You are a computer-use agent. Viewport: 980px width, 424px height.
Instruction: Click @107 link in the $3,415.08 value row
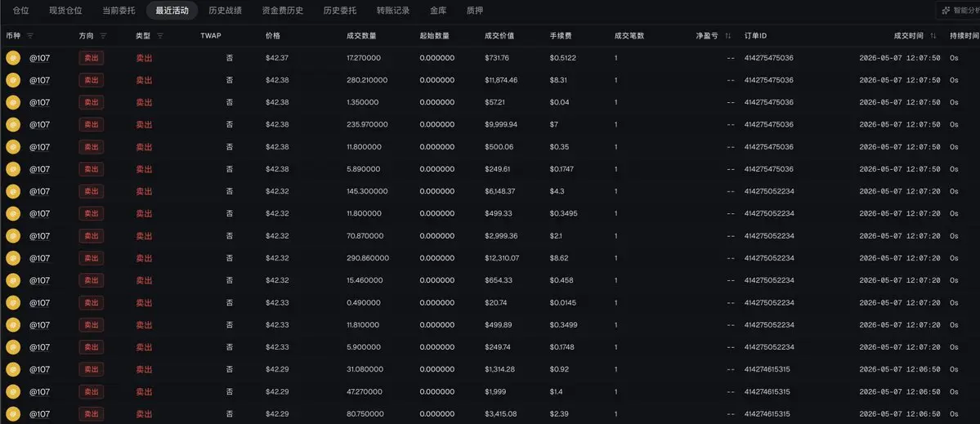tap(40, 414)
